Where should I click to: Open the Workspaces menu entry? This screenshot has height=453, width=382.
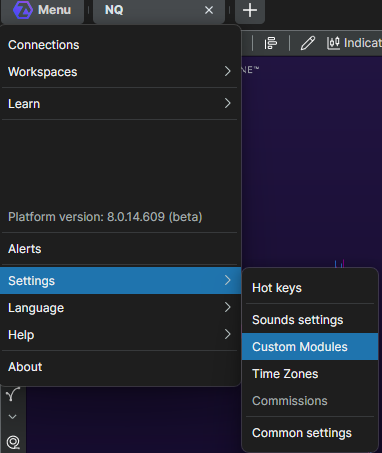coord(120,72)
